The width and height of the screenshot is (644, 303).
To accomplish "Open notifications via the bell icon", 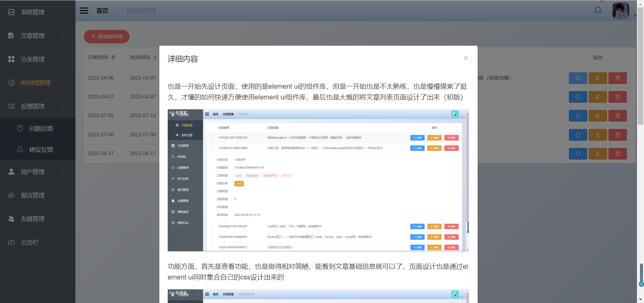I will coord(597,10).
